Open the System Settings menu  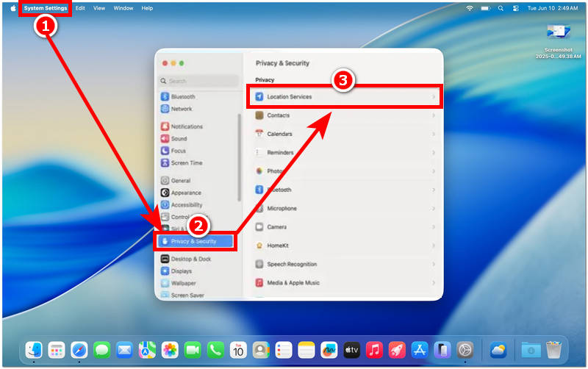46,8
